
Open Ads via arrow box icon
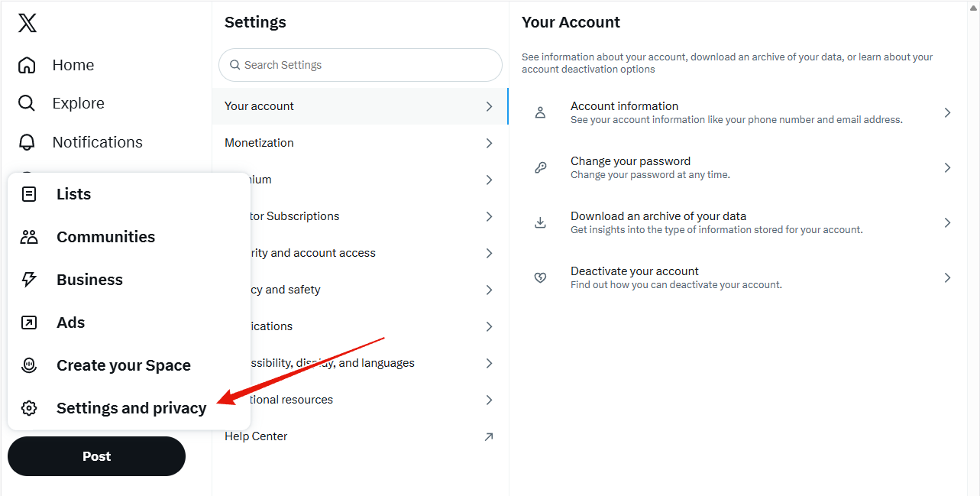tap(29, 323)
